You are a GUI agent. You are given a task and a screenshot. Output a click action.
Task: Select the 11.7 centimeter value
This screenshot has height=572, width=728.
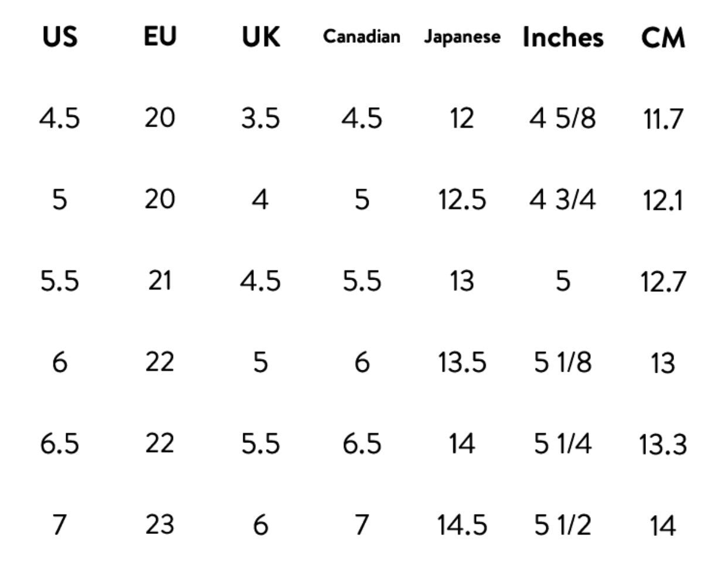pyautogui.click(x=663, y=120)
